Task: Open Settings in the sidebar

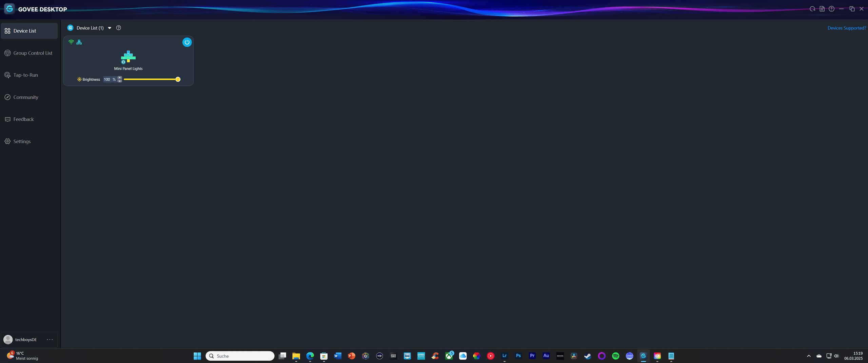Action: pos(29,141)
